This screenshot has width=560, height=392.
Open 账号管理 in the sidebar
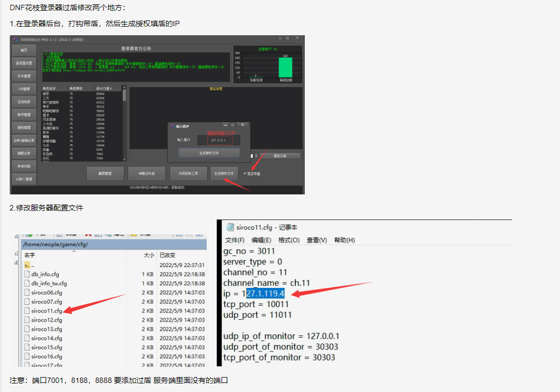[x=24, y=115]
